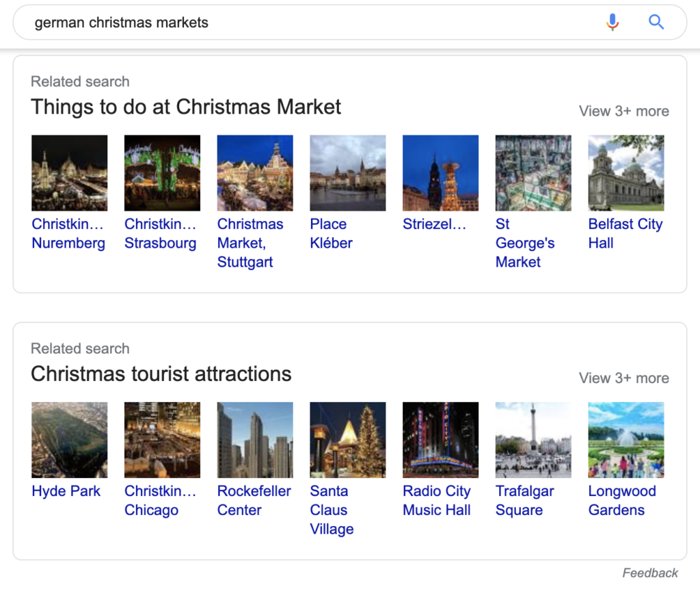Open View 3+ more for Christmas tourist attractions
700x591 pixels.
[x=623, y=378]
